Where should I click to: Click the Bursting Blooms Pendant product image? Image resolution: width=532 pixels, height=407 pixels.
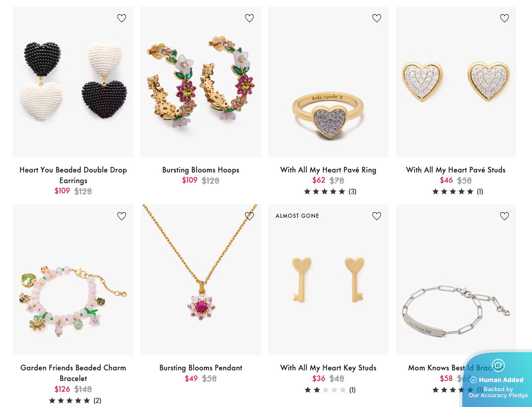coord(201,280)
